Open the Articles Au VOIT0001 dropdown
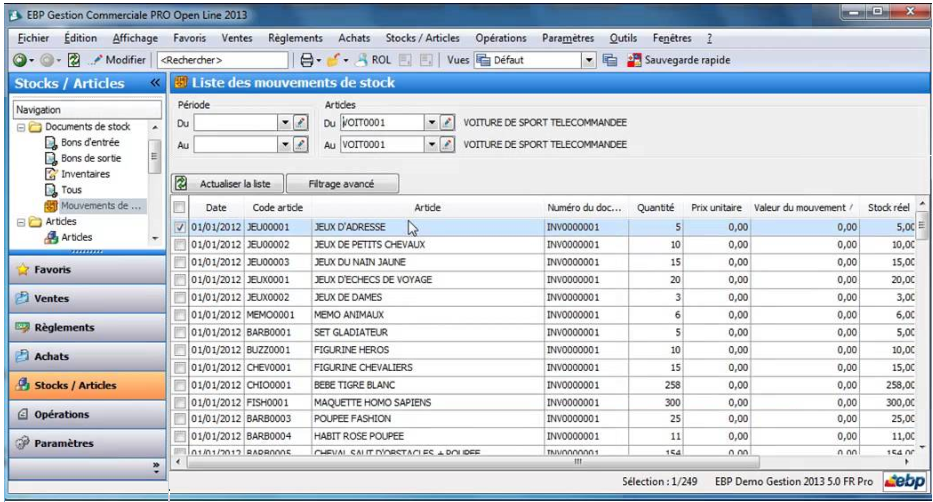This screenshot has height=502, width=933. [432, 145]
